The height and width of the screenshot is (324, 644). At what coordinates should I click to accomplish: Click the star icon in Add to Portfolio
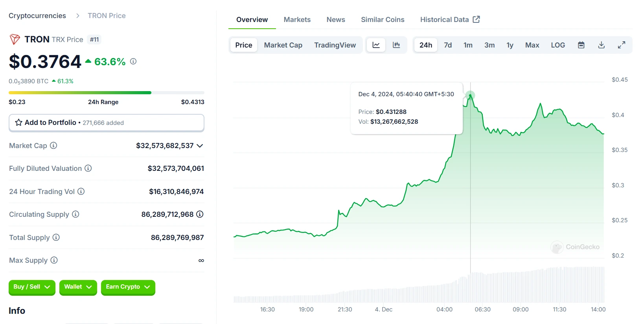tap(18, 123)
